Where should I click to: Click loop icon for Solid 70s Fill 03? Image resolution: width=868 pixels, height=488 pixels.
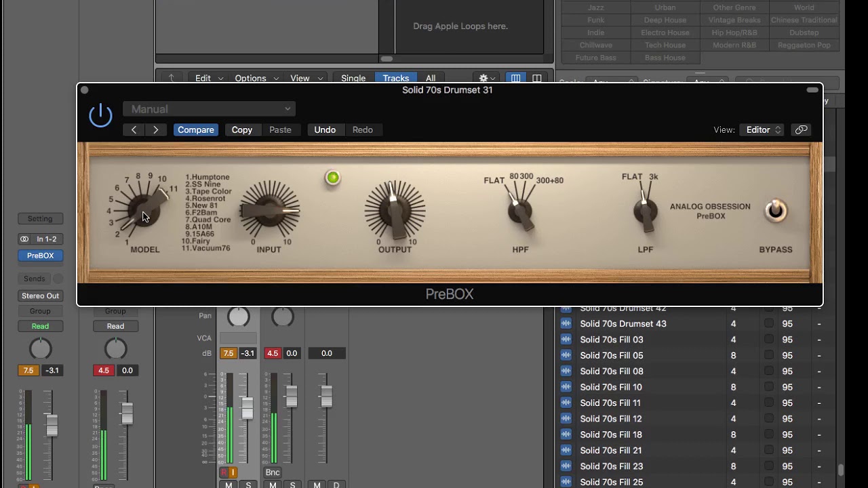(x=566, y=340)
